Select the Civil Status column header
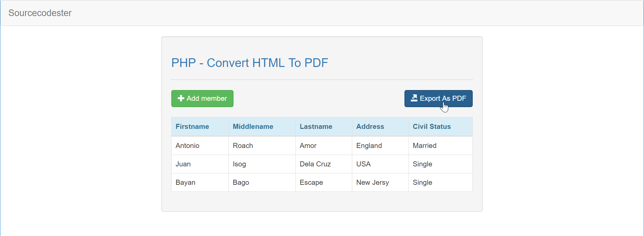Image resolution: width=644 pixels, height=236 pixels. tap(432, 127)
